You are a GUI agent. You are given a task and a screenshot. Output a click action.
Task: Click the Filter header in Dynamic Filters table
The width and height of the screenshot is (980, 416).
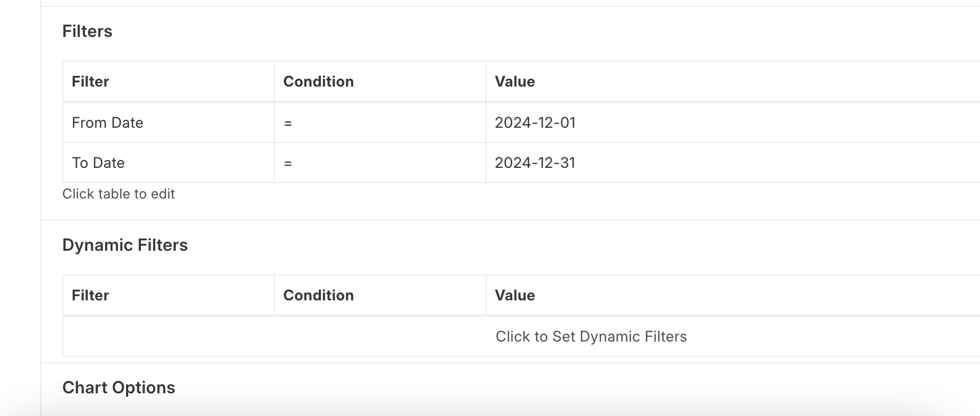pos(90,295)
